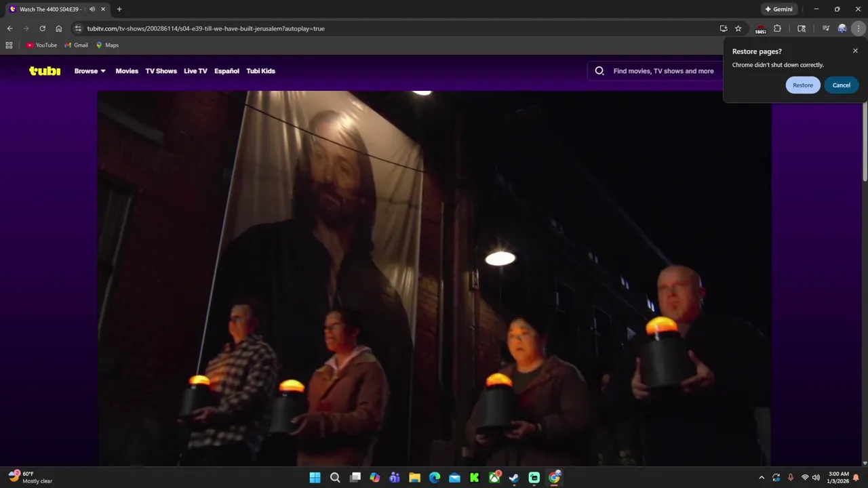
Task: Open the Browse dropdown menu
Action: click(x=90, y=70)
